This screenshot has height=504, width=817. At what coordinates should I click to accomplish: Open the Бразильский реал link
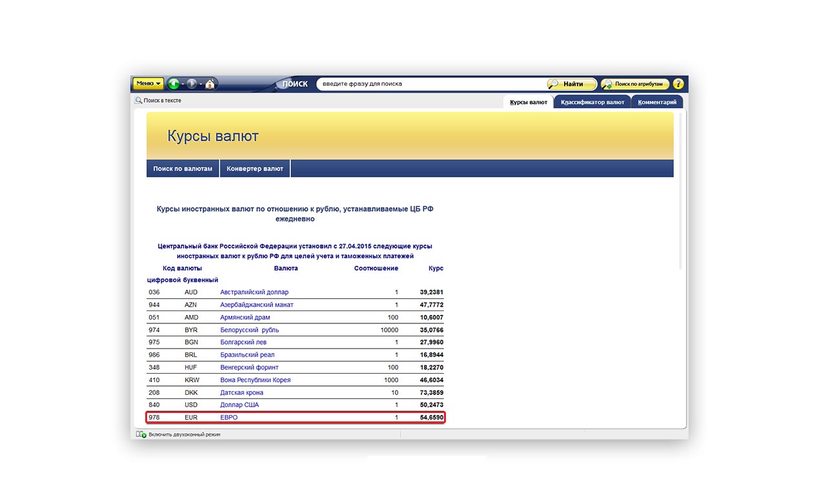pyautogui.click(x=247, y=355)
